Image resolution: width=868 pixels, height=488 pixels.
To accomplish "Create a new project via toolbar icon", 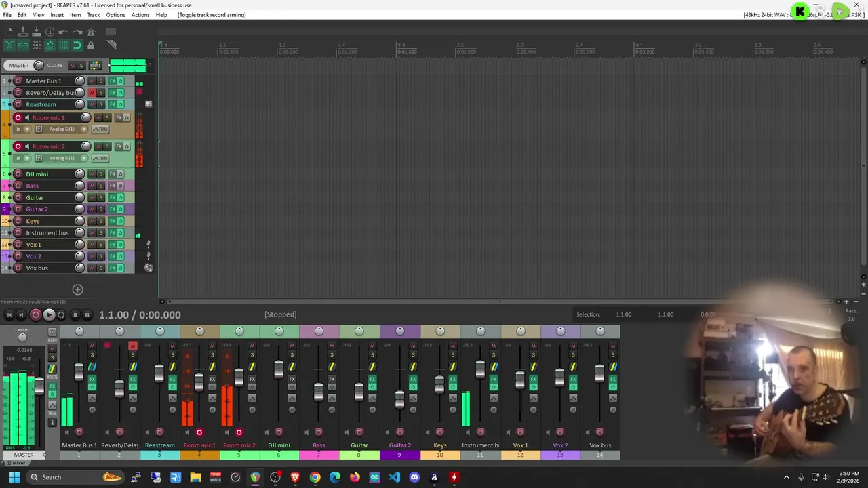I will coord(9,32).
